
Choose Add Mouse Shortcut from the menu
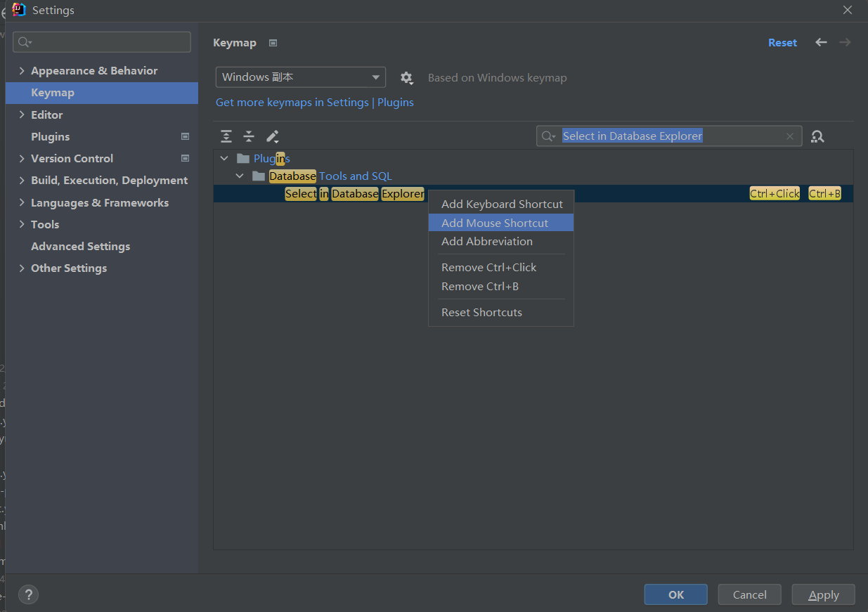coord(495,223)
